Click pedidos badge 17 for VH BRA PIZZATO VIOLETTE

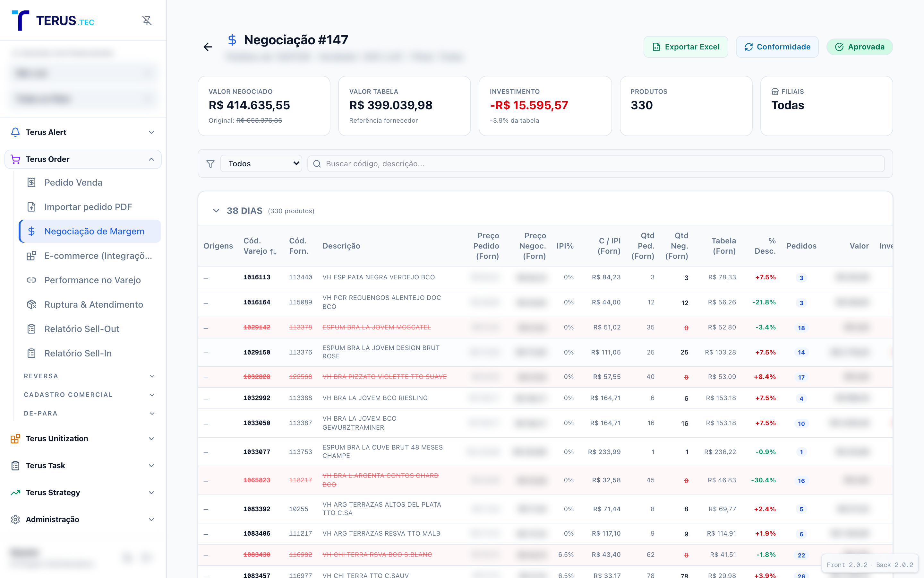(801, 377)
